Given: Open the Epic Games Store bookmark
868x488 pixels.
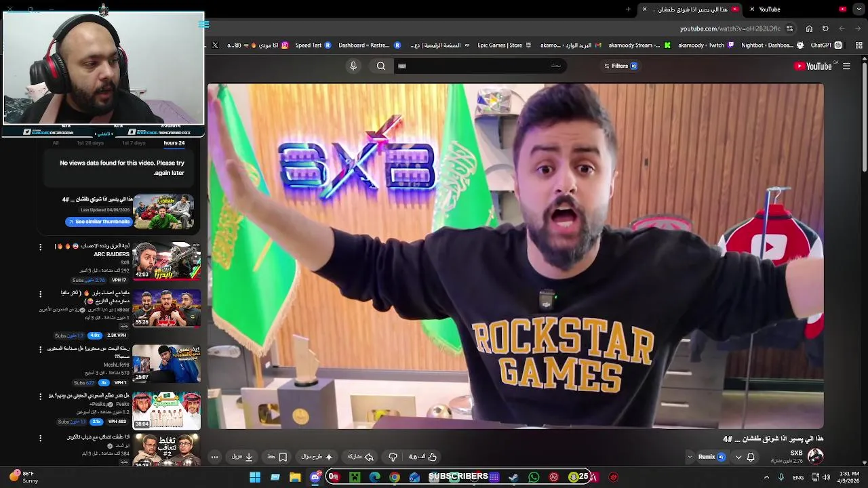Looking at the screenshot, I should [x=505, y=45].
